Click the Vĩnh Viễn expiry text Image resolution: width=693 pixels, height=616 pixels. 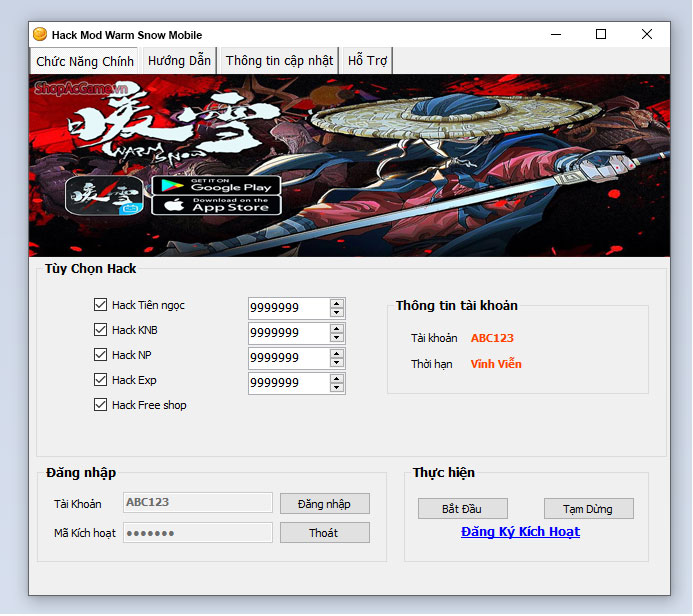coord(496,364)
